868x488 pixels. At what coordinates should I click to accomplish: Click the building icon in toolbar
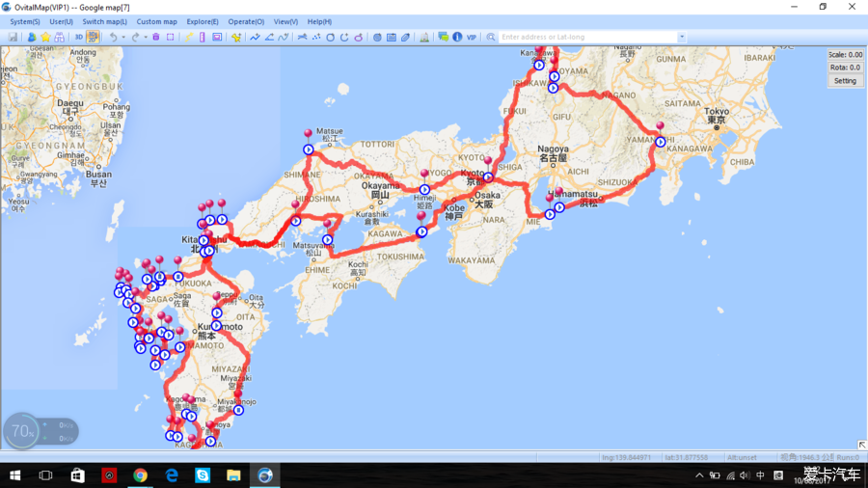(x=424, y=37)
